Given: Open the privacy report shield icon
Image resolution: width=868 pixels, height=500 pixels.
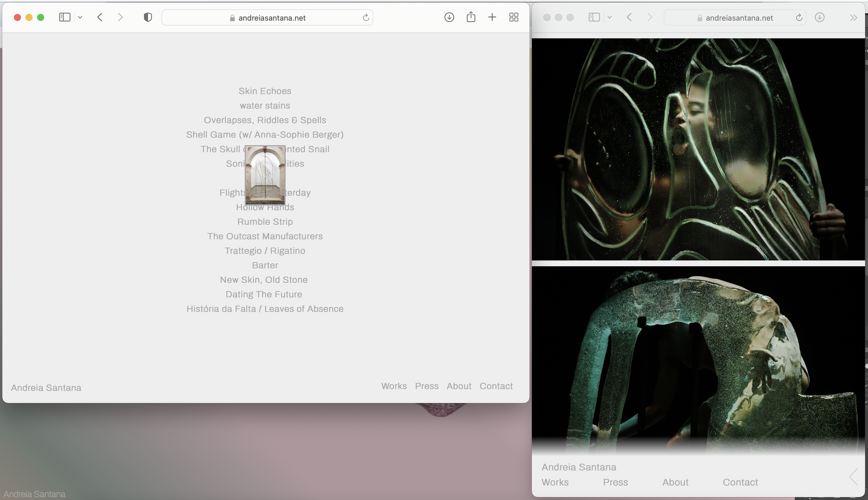Looking at the screenshot, I should point(148,17).
